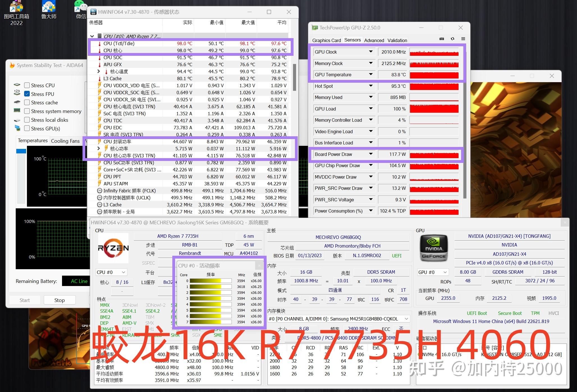This screenshot has width=577, height=392.
Task: Open the GPU-Z screenshot camera icon
Action: click(441, 39)
